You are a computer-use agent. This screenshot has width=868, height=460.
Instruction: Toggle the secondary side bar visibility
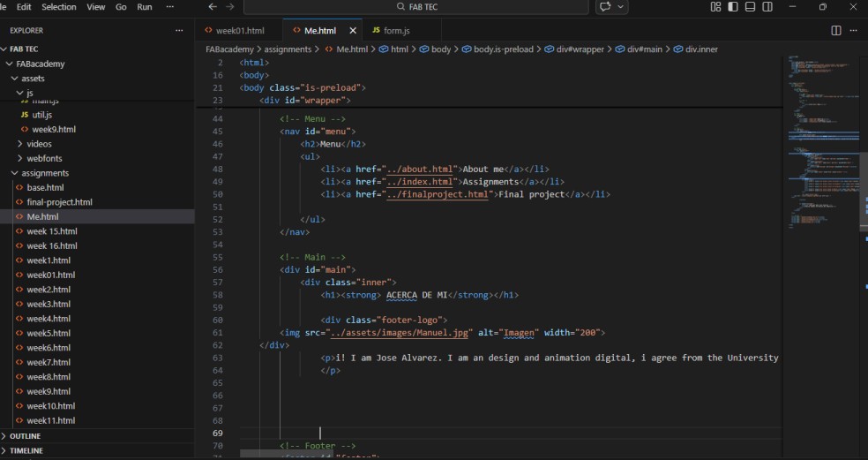pos(767,7)
